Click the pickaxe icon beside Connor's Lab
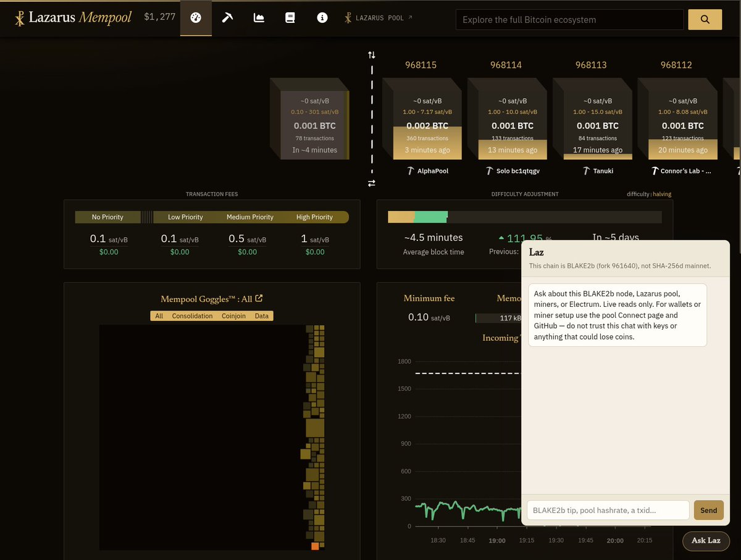Viewport: 741px width, 560px height. 655,171
